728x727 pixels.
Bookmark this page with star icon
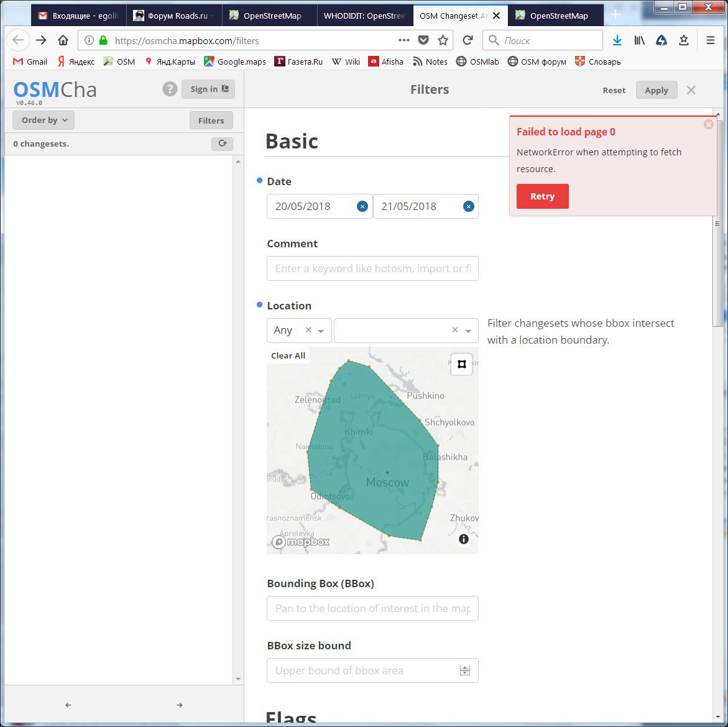pos(443,40)
